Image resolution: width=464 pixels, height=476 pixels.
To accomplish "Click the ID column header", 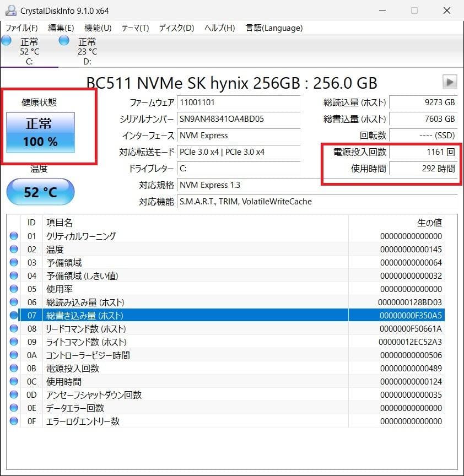I will tap(31, 223).
